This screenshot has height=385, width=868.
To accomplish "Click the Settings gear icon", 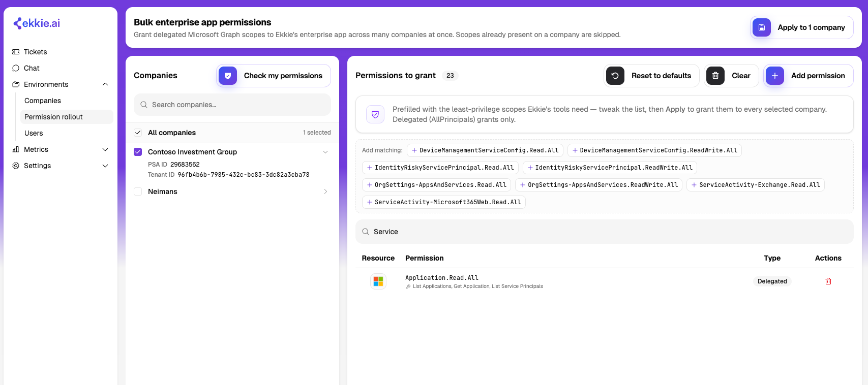I will click(16, 166).
